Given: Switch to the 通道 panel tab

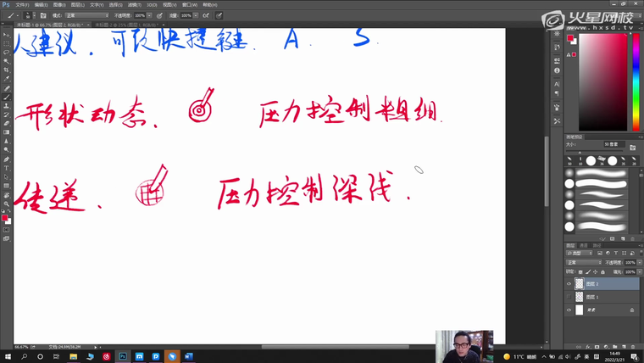Looking at the screenshot, I should point(583,245).
